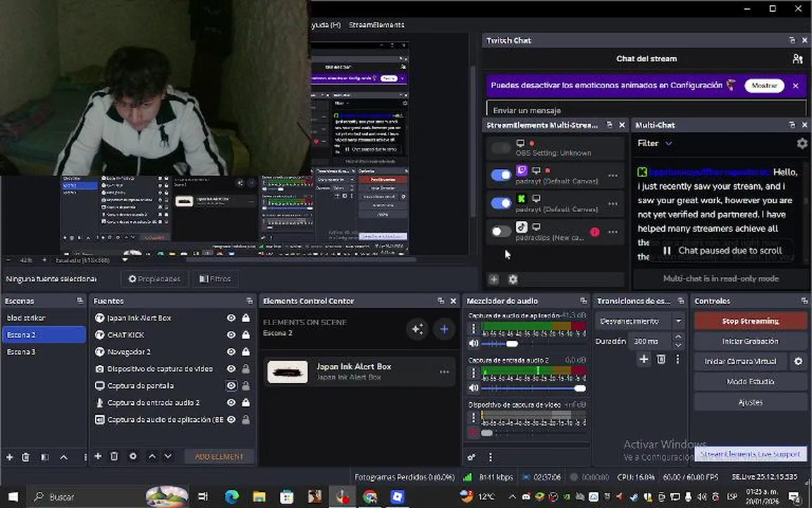The image size is (812, 508).
Task: Add output with Multi-Stream plus icon
Action: (494, 279)
